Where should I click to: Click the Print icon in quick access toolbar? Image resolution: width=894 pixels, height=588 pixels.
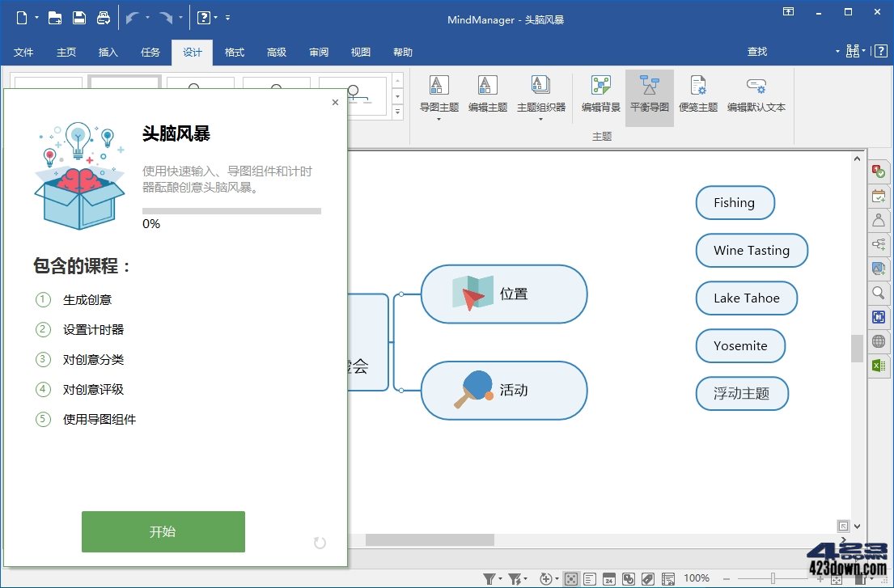coord(103,17)
